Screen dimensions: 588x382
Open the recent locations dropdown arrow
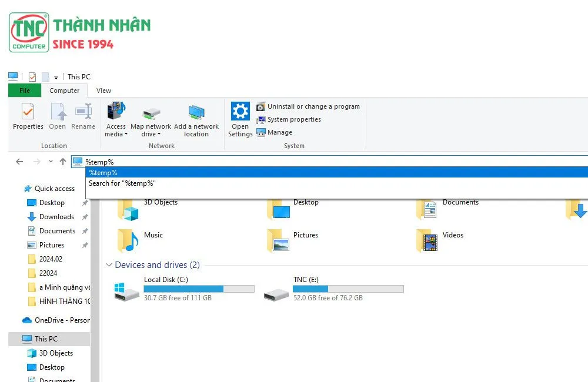(x=51, y=162)
